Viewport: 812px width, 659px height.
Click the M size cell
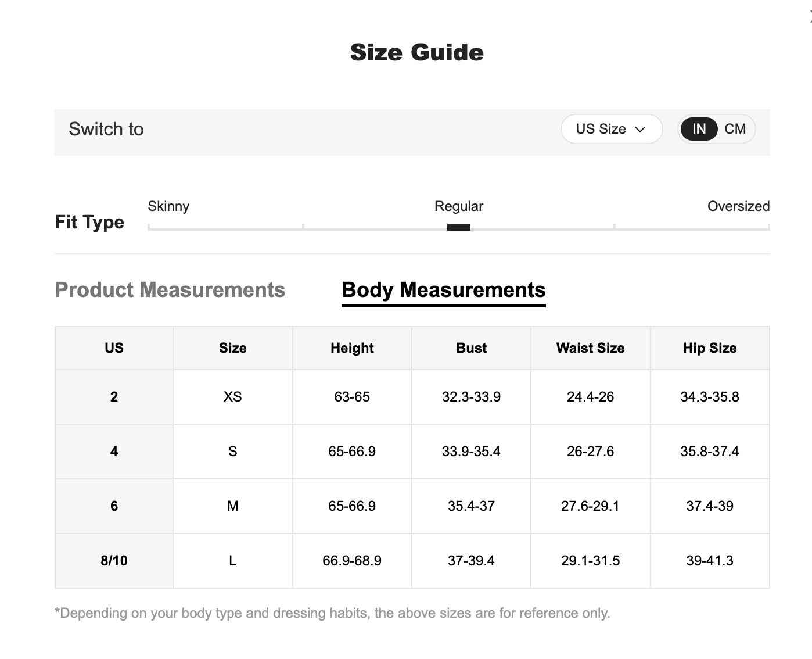(233, 506)
